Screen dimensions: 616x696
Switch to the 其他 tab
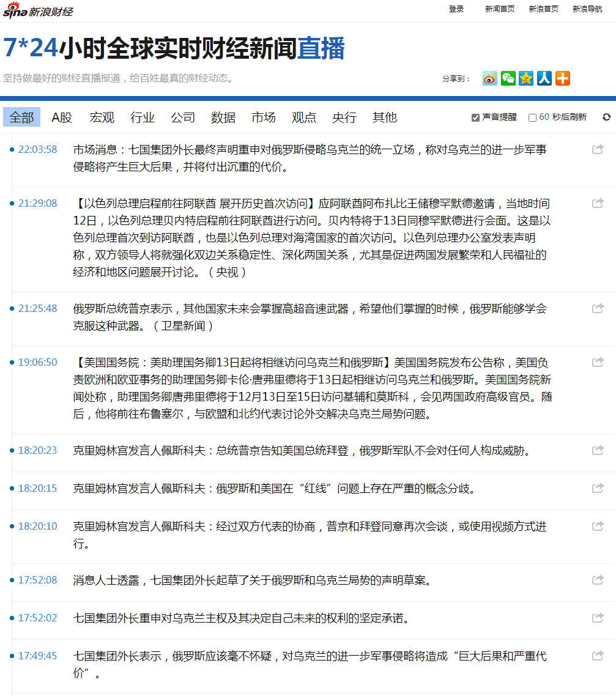[x=385, y=117]
